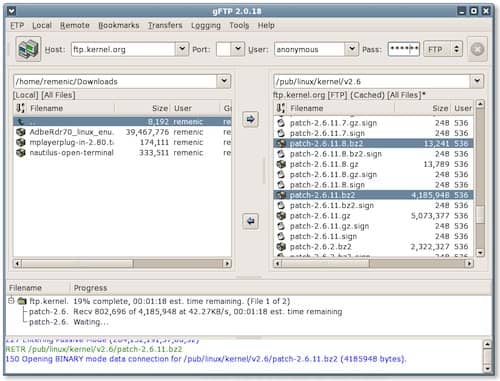Image resolution: width=500 pixels, height=381 pixels.
Task: Open the User dropdown list
Action: (x=352, y=49)
